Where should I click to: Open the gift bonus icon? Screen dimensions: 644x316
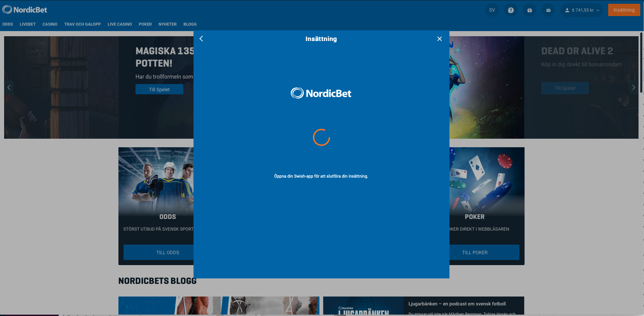[529, 10]
